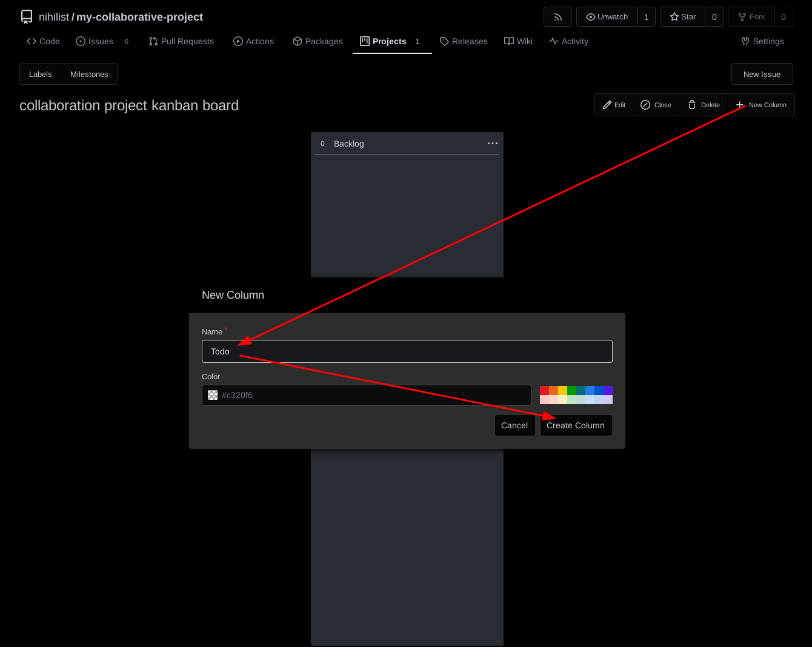Toggle Unwatch for this repository
Screen dimensions: 812x647
coord(607,17)
